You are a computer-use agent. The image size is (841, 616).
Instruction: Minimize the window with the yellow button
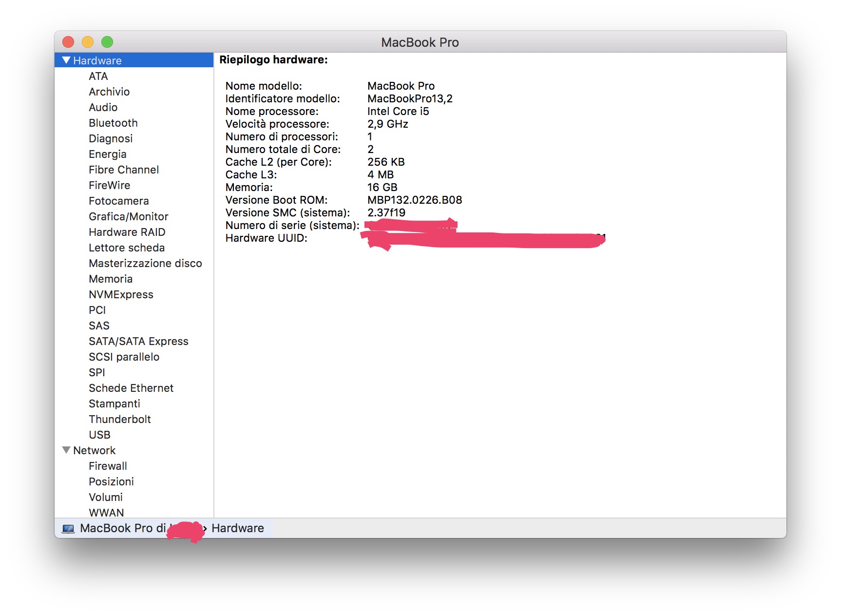88,42
